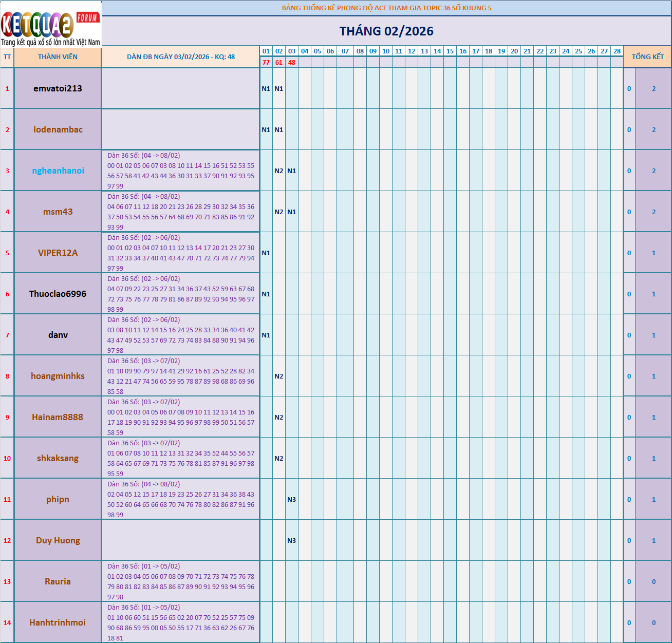Viewport: 672px width, 643px height.
Task: Toggle highlight on column header 14
Action: point(437,51)
